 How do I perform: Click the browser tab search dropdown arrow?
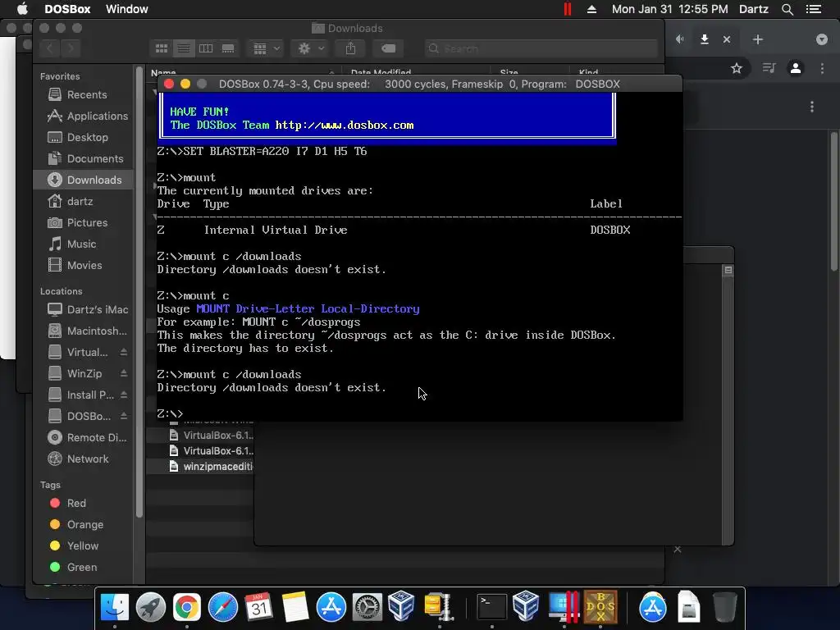[x=822, y=39]
